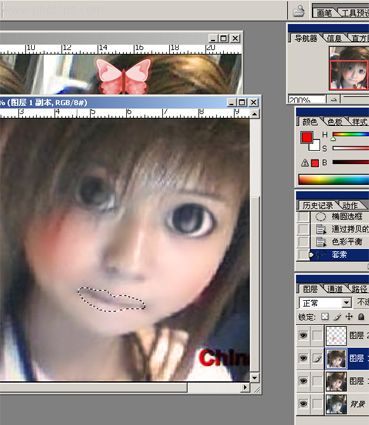
Task: Click the vertical scrollbar down arrow of document
Action: click(x=254, y=377)
